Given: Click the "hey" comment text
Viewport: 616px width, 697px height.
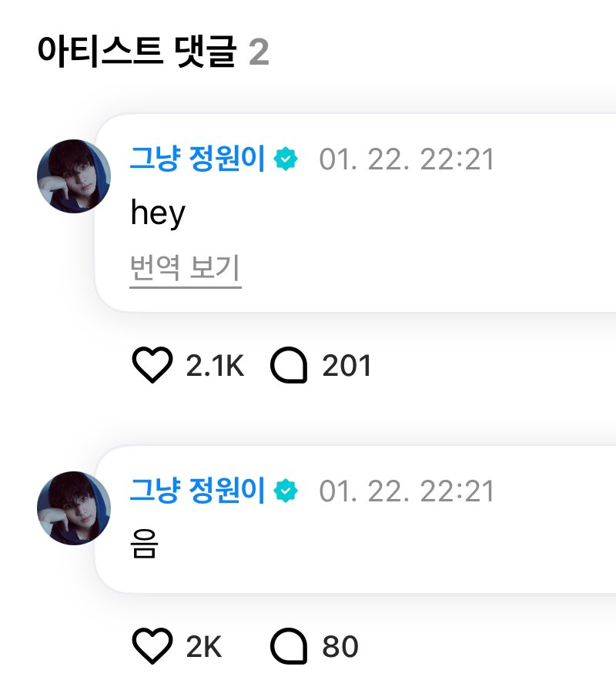Looking at the screenshot, I should coord(158,213).
